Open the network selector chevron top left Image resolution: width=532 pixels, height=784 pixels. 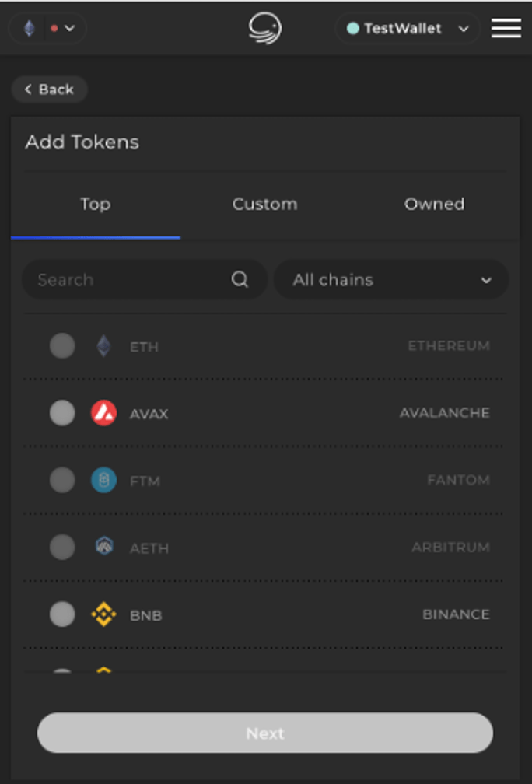pos(69,28)
